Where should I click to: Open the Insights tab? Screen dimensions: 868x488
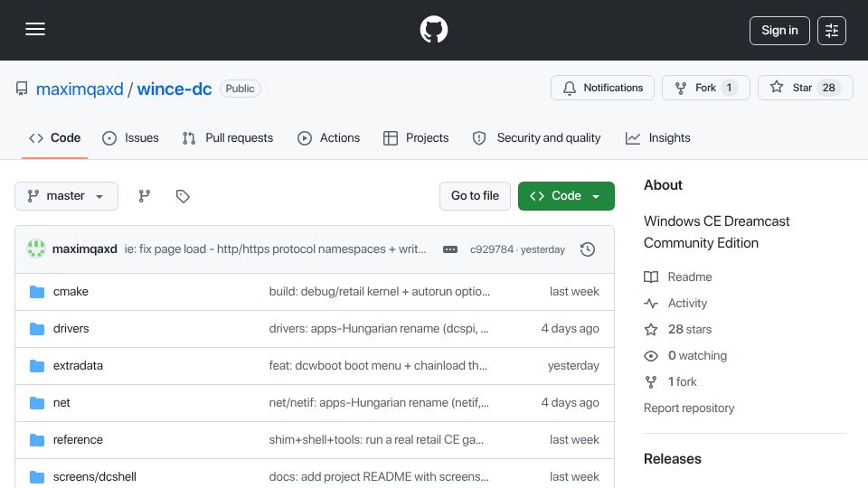(x=657, y=137)
